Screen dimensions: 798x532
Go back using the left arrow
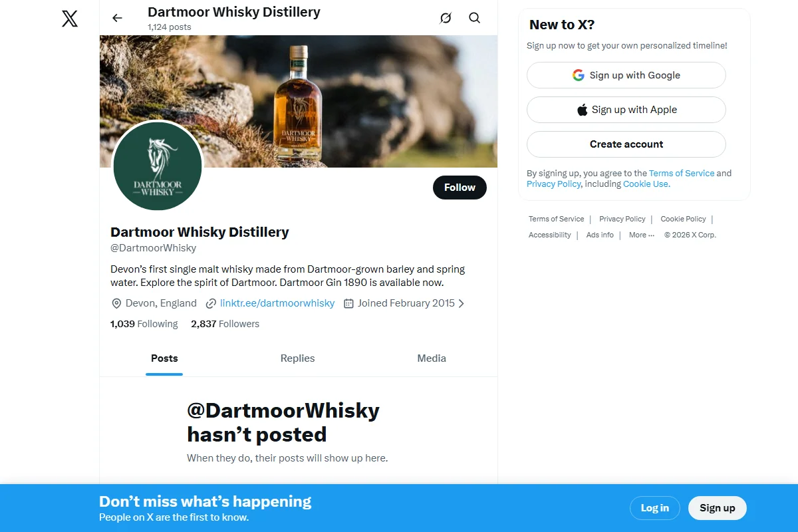click(118, 18)
